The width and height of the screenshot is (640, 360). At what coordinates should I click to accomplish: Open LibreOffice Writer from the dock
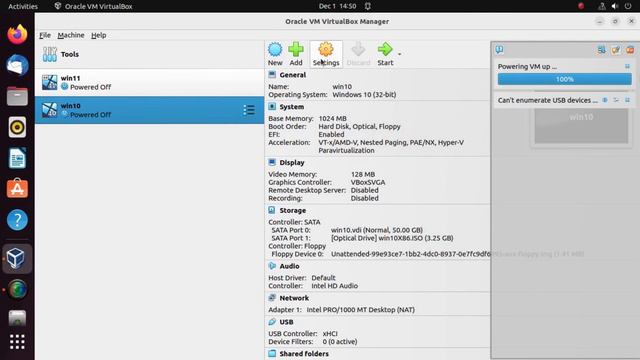(17, 158)
